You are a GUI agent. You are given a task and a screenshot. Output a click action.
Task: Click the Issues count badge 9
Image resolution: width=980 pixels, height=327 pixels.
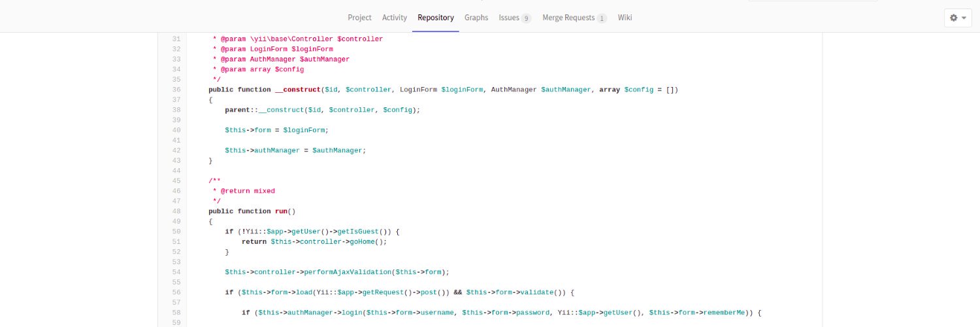pos(526,18)
